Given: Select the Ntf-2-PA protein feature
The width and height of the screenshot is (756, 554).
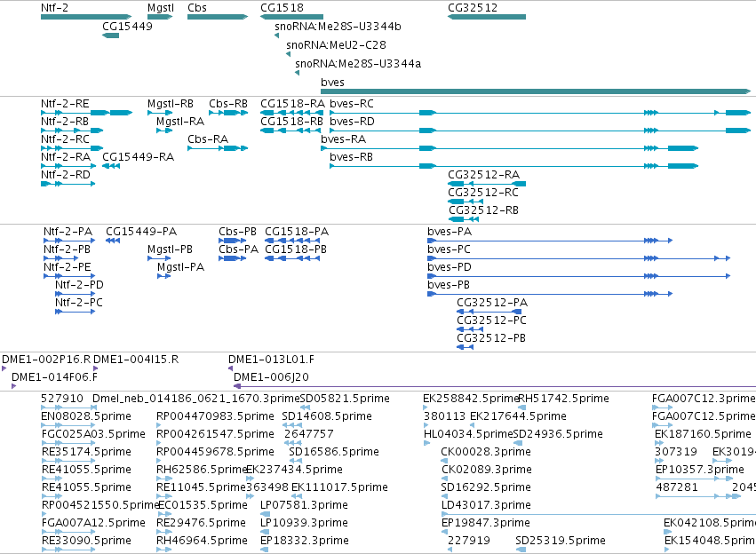Looking at the screenshot, I should (x=69, y=241).
